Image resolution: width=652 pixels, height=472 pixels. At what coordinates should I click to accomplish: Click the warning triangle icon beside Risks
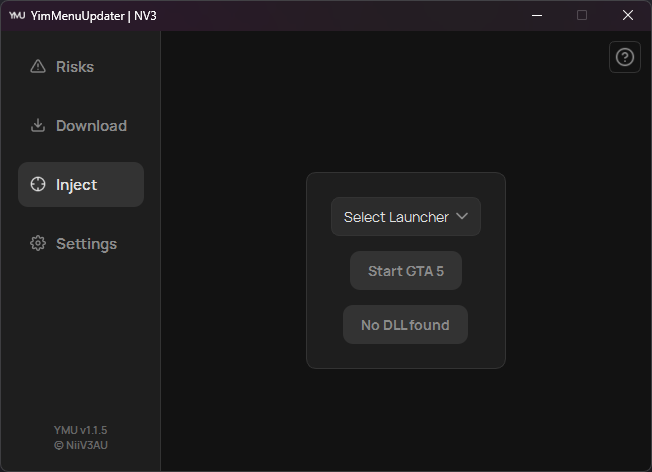tap(38, 67)
